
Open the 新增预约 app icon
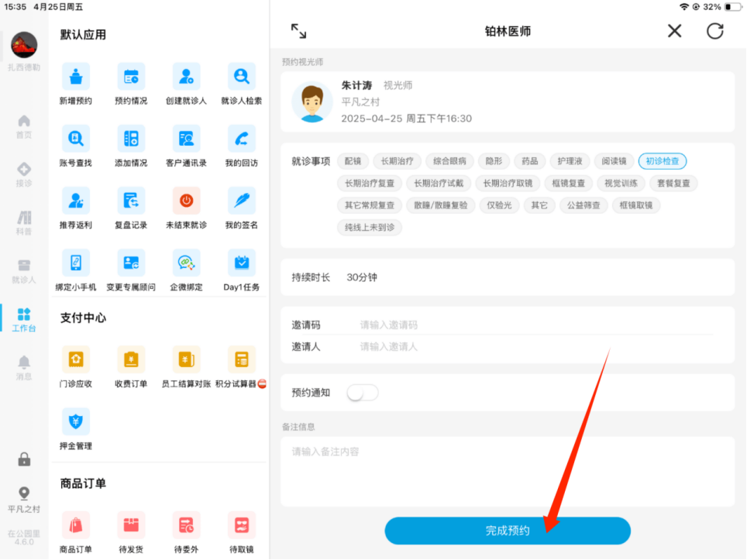76,77
